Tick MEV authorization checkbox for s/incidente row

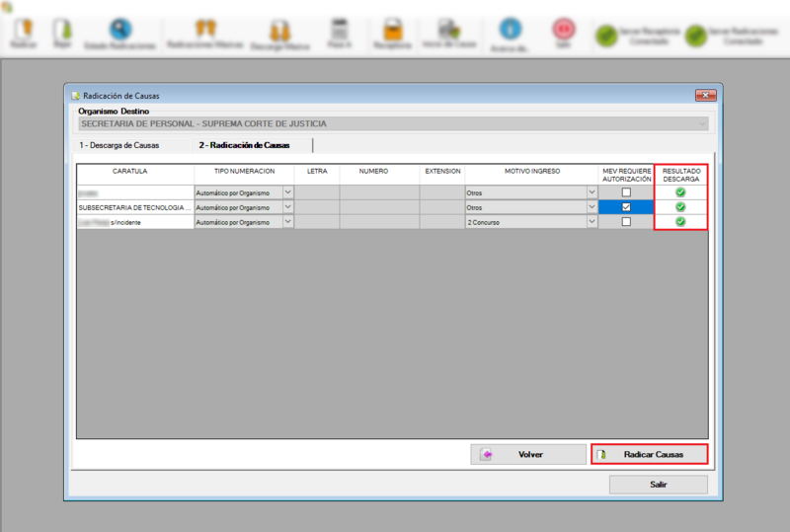626,222
